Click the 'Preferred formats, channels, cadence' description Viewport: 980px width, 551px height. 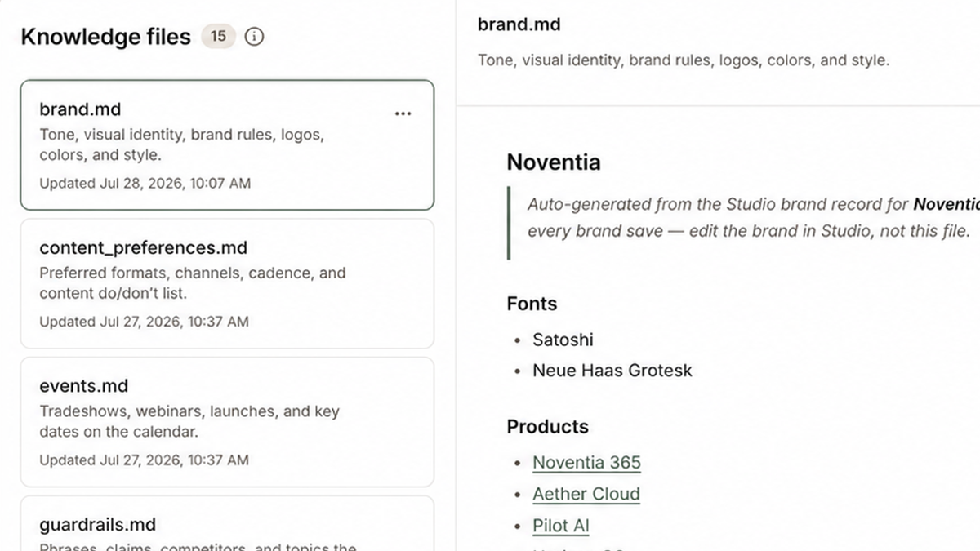pyautogui.click(x=193, y=282)
